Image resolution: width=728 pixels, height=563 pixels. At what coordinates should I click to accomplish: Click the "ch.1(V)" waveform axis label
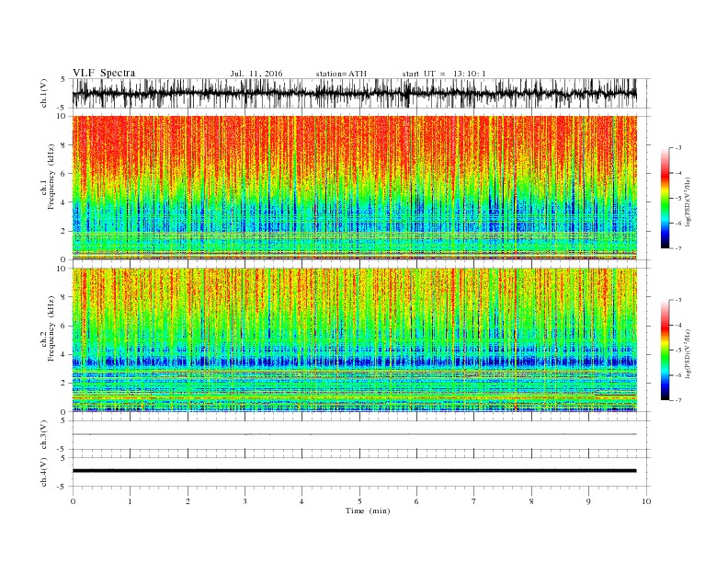point(44,93)
